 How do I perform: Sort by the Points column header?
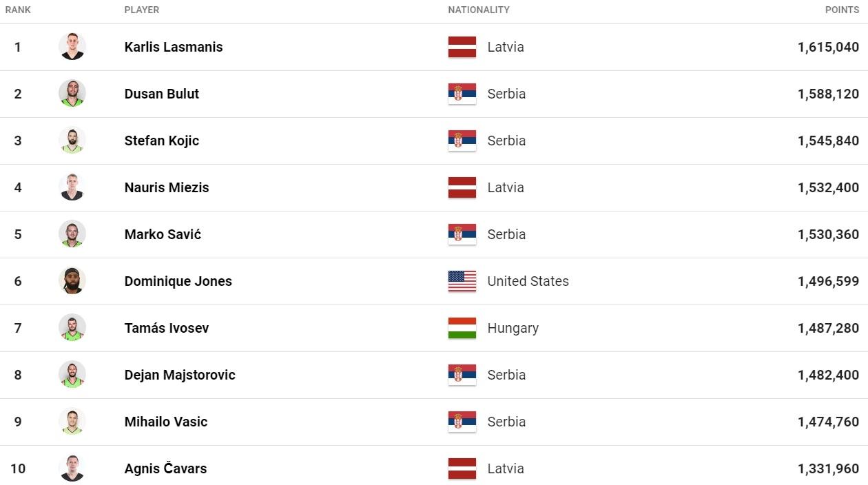pos(842,10)
